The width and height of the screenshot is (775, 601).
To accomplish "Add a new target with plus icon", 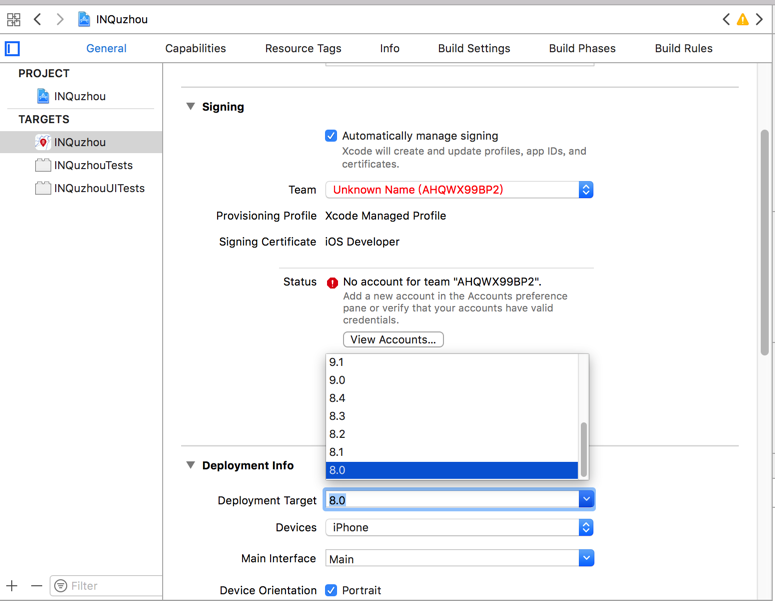I will [x=12, y=585].
